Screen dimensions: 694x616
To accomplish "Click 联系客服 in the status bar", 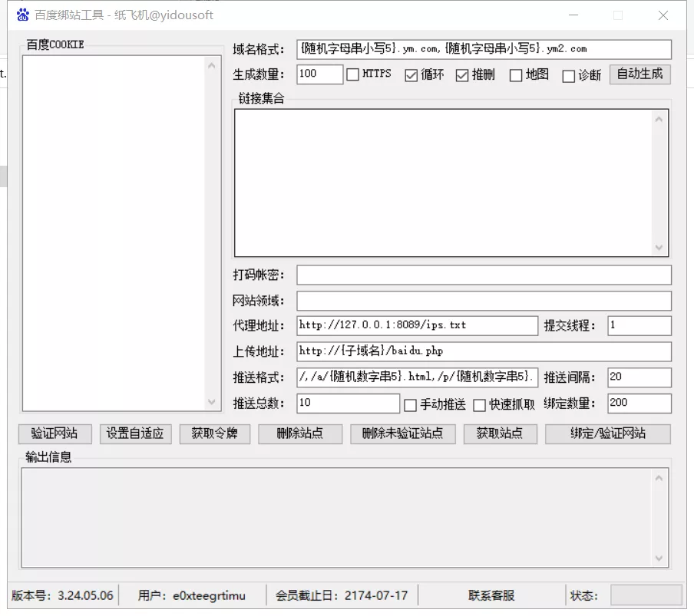I will click(x=491, y=595).
